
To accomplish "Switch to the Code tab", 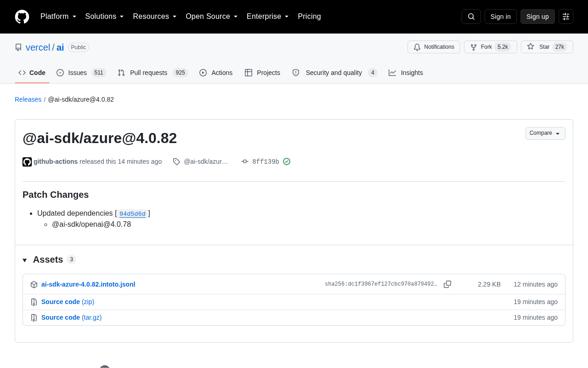I will [32, 73].
